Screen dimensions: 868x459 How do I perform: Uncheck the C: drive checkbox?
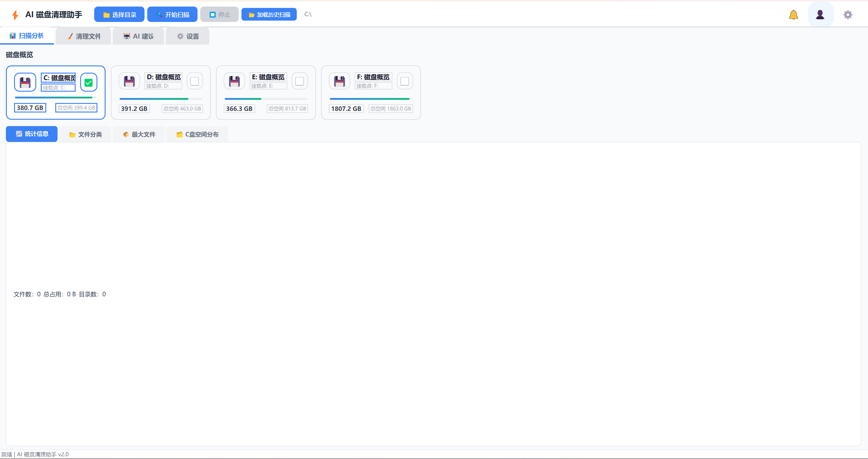tap(89, 83)
